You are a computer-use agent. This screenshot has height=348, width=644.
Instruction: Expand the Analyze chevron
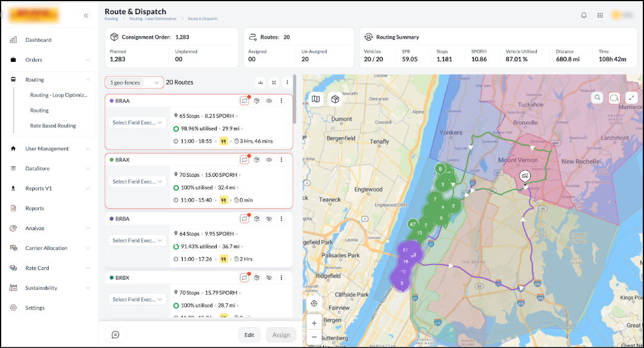(87, 228)
